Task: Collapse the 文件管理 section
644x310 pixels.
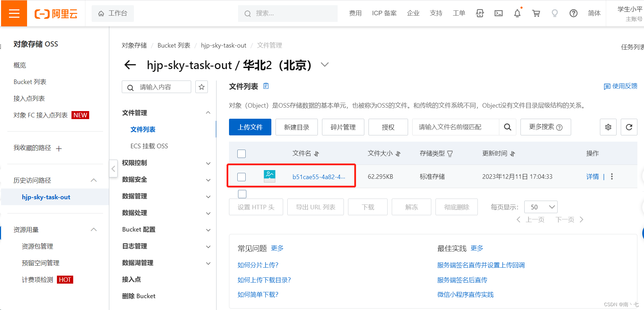Action: [x=208, y=112]
